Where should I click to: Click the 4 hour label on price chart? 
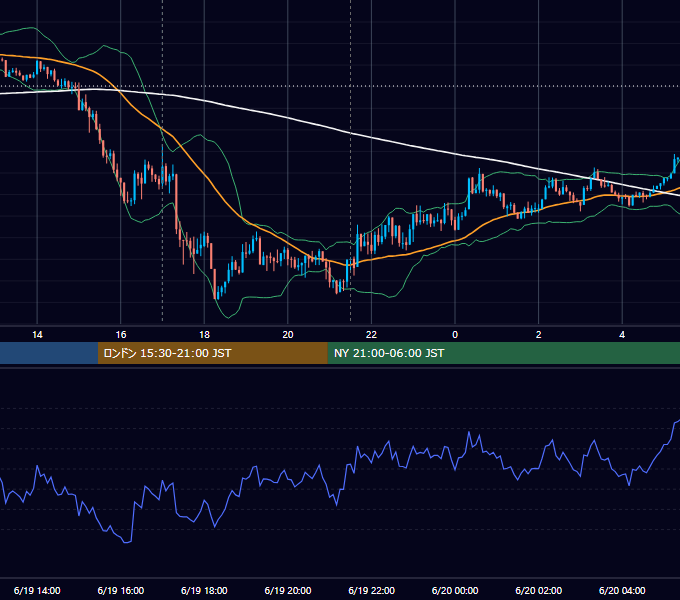[622, 335]
